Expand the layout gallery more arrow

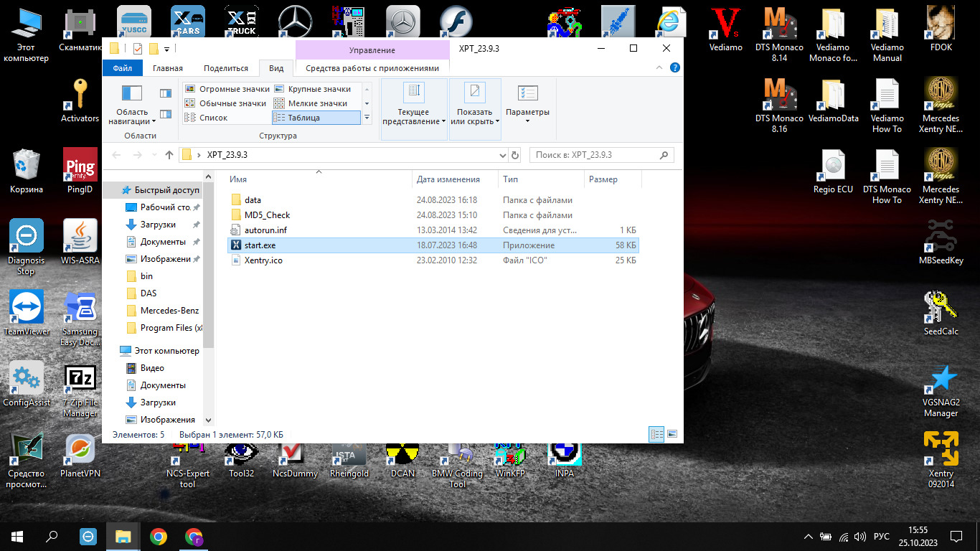(x=367, y=118)
